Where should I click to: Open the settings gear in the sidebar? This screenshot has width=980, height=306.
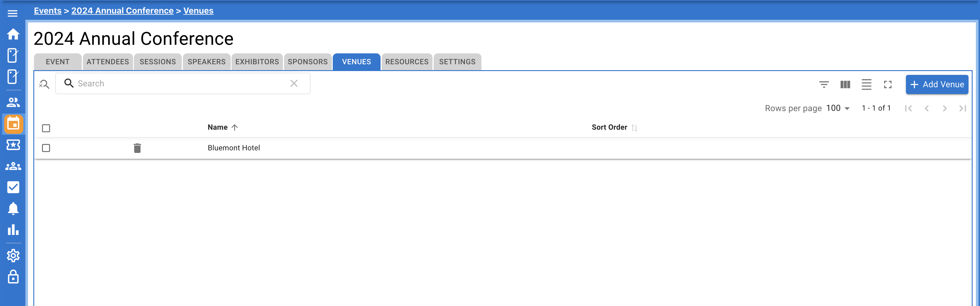point(13,256)
